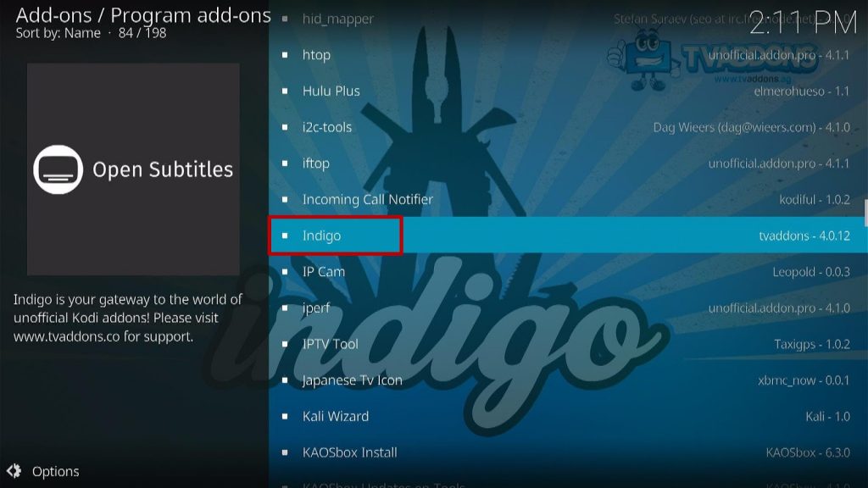Select the hid_mapper add-on
Image resolution: width=868 pixels, height=488 pixels.
coord(568,19)
